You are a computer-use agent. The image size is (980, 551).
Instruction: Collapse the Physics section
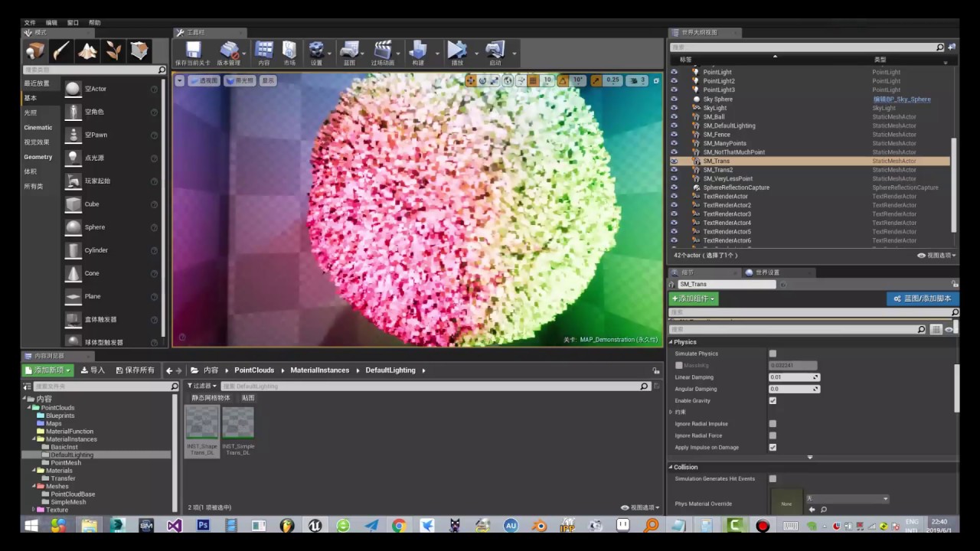(671, 342)
